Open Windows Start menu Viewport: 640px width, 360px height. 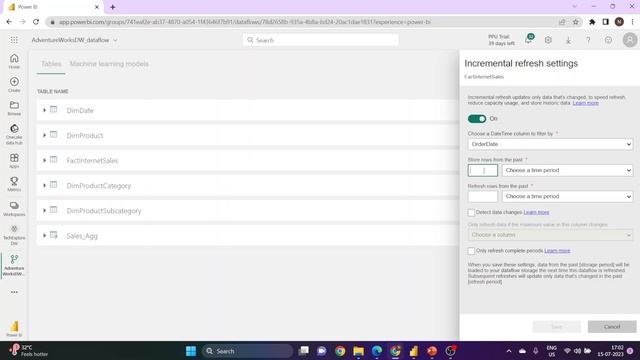coord(191,351)
